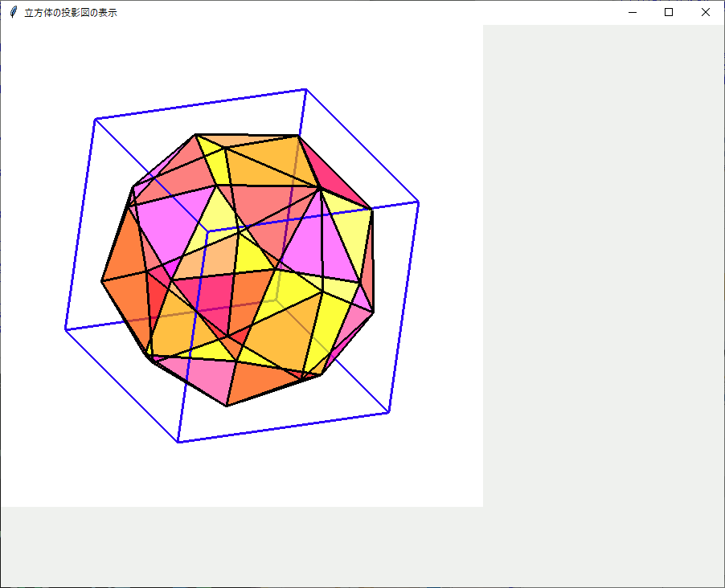This screenshot has height=588, width=725.
Task: Minimize the 立方体の投影図の表示 window
Action: pyautogui.click(x=633, y=13)
